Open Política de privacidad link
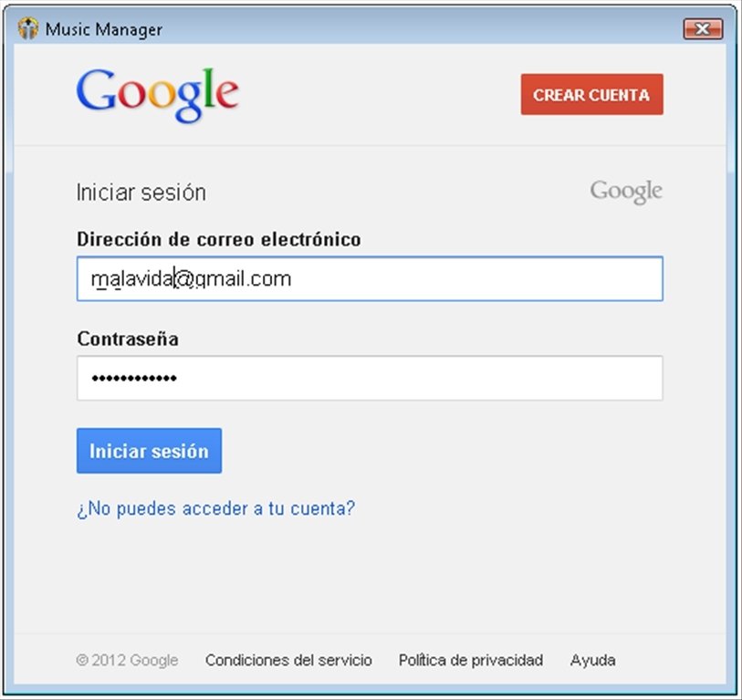The image size is (742, 700). 471,660
